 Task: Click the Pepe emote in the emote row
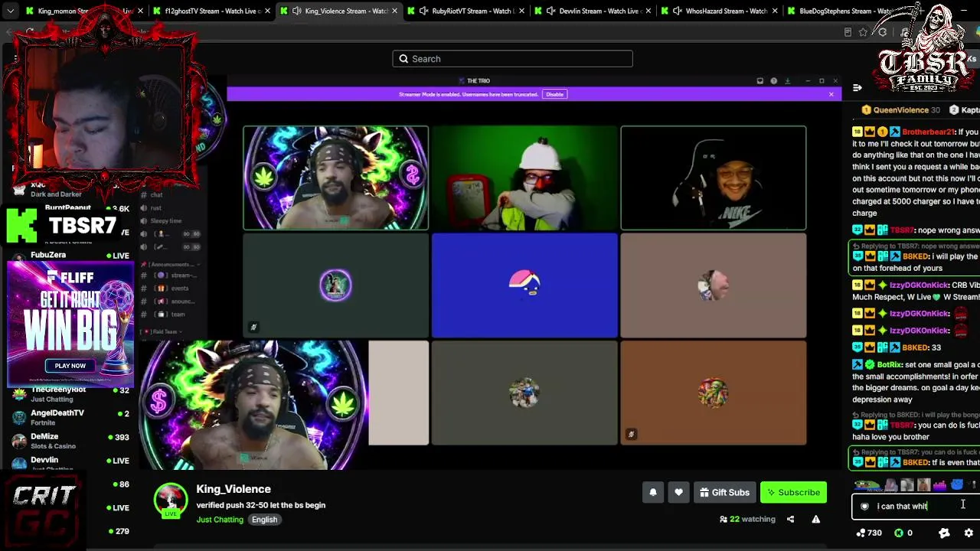click(x=865, y=484)
